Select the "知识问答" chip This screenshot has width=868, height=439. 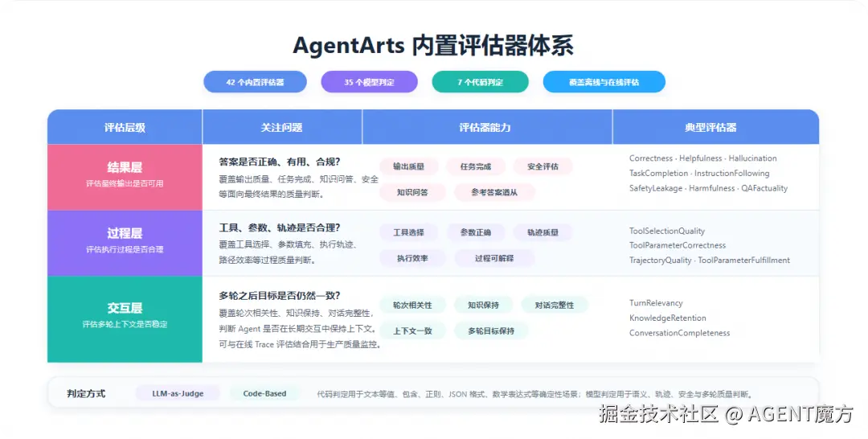point(412,192)
